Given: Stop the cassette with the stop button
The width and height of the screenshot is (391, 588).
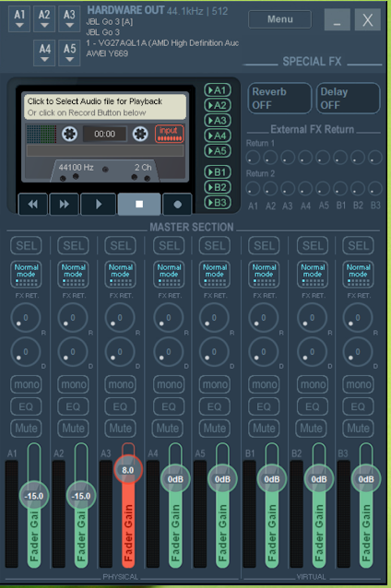Looking at the screenshot, I should click(139, 204).
